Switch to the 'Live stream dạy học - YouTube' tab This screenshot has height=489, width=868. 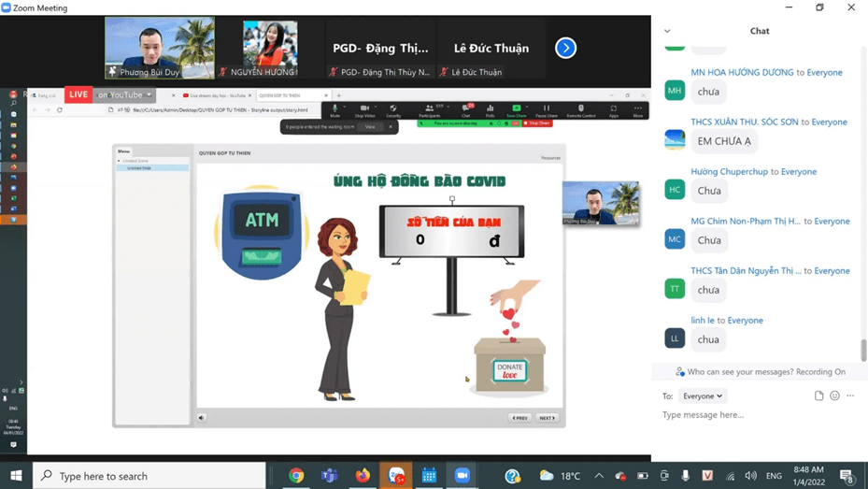216,95
